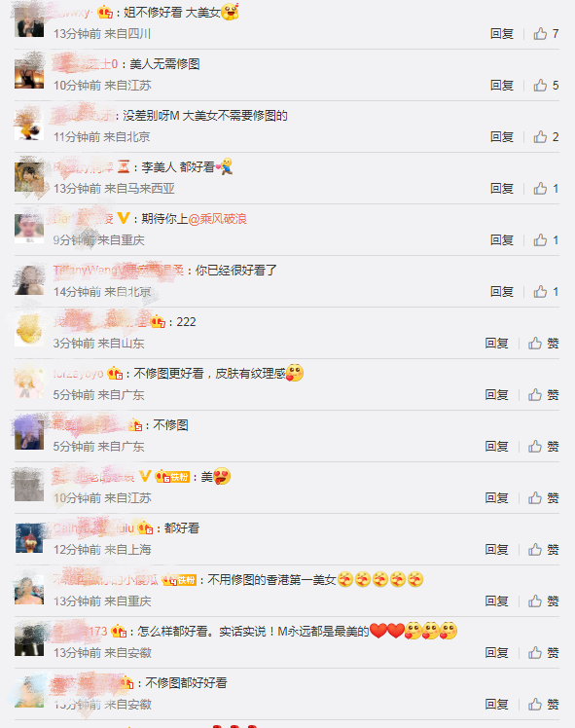Open the TiffanyWang username profile link
The image size is (575, 728).
pos(119,270)
